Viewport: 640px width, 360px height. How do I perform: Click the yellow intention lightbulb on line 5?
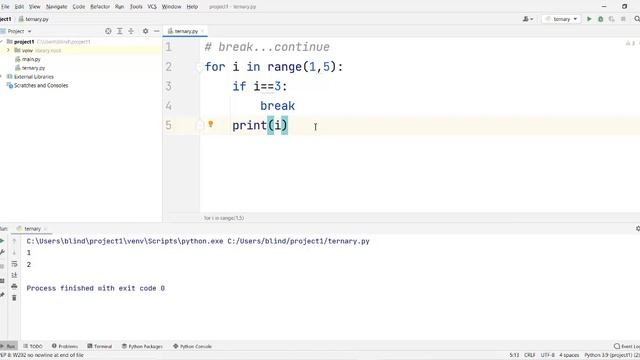coord(211,124)
